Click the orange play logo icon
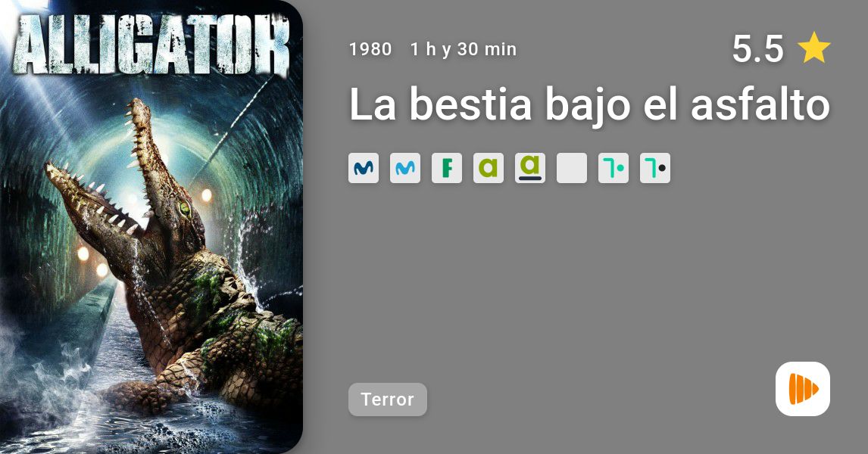The width and height of the screenshot is (868, 454). pyautogui.click(x=803, y=389)
